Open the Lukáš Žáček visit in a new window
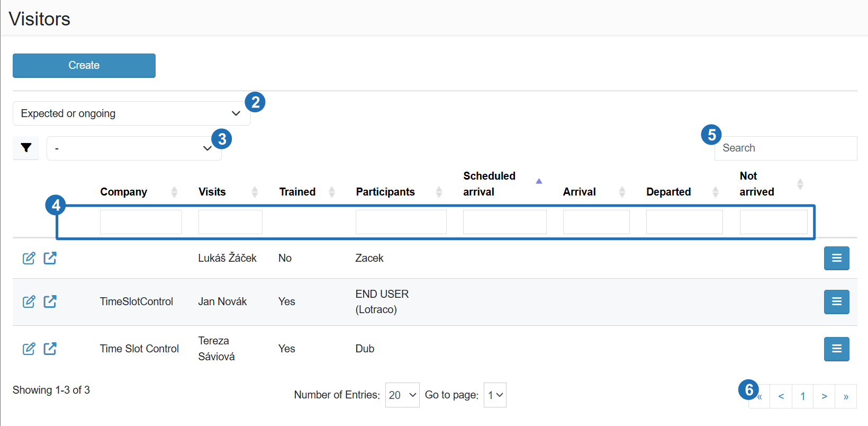Viewport: 868px width, 426px height. pos(50,258)
